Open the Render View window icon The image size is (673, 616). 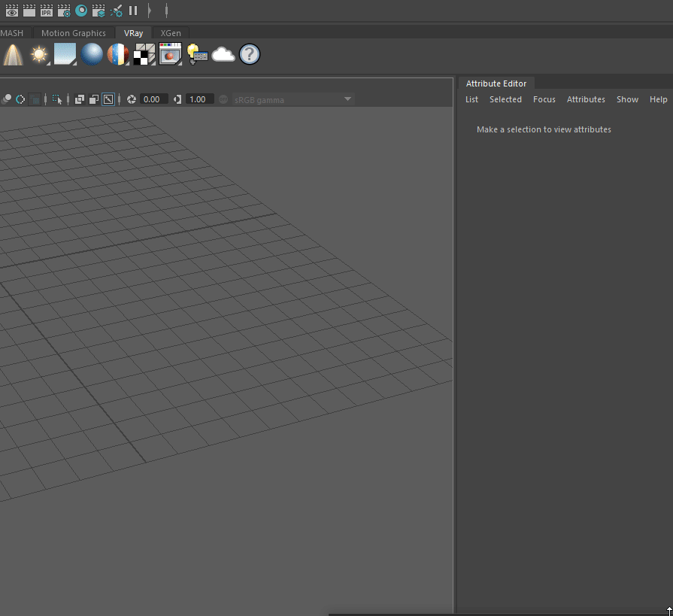pos(11,11)
